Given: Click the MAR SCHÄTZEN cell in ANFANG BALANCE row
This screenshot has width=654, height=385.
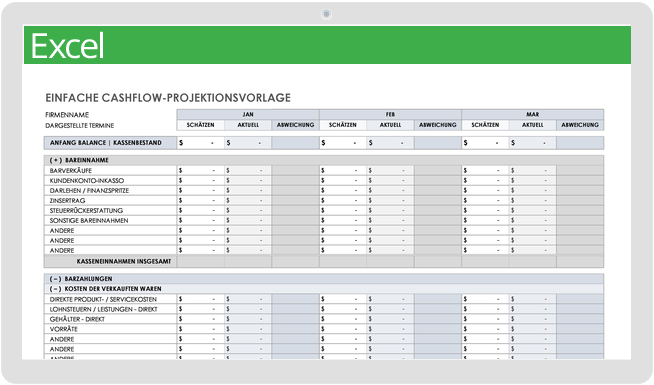Looking at the screenshot, I should (x=485, y=143).
